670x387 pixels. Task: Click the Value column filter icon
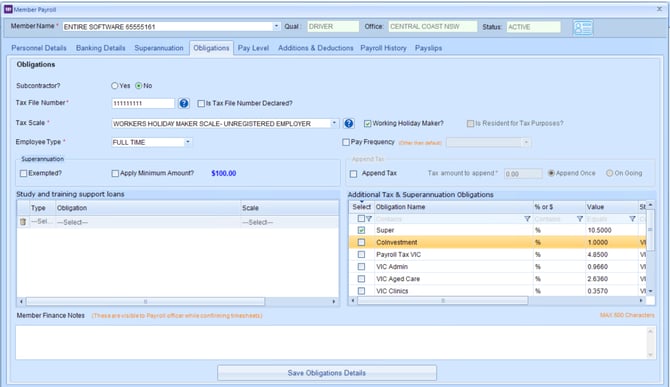(632, 219)
